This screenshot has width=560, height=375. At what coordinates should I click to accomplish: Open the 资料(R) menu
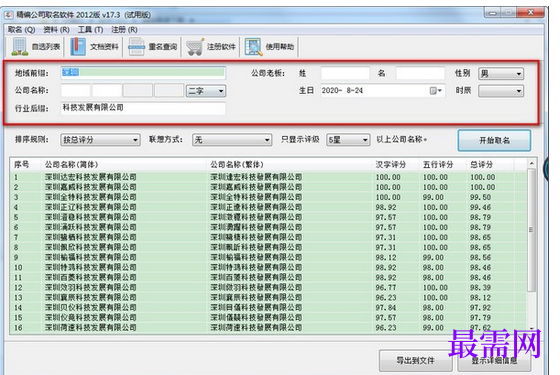[56, 30]
